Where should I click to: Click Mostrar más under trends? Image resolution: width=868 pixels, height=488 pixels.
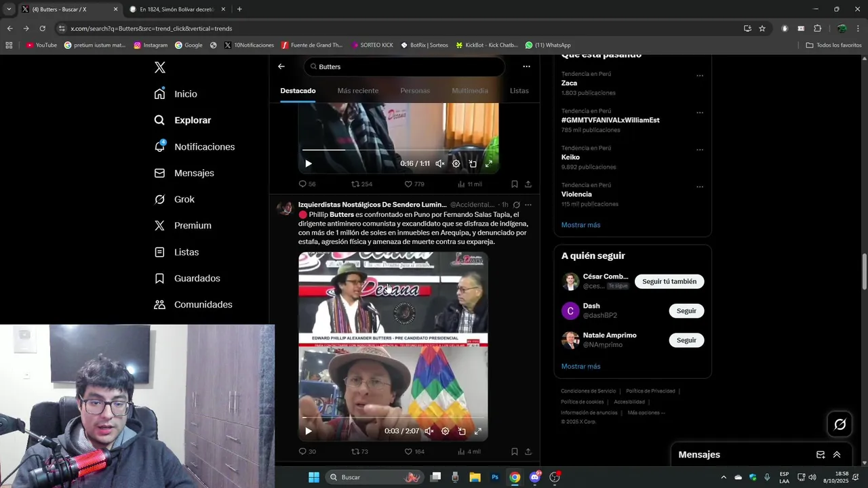pyautogui.click(x=580, y=225)
